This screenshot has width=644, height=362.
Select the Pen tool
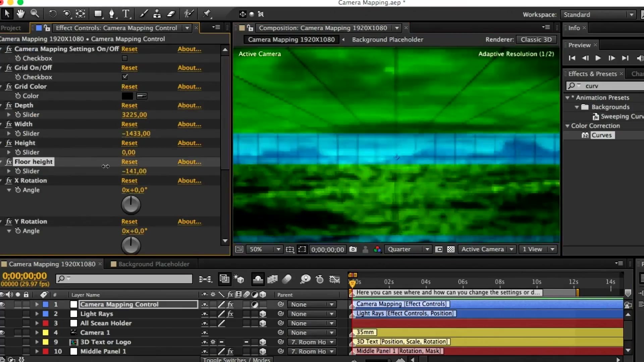pos(112,14)
